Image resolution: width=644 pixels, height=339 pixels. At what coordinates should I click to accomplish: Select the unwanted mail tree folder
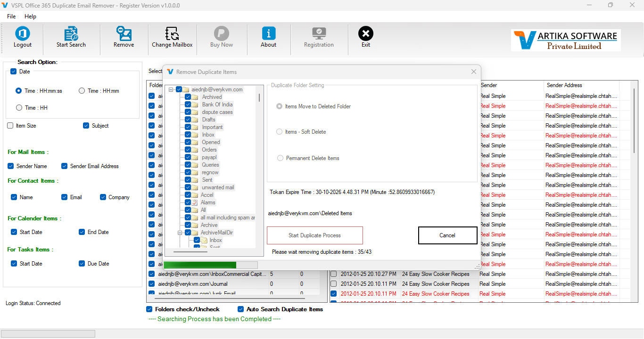[x=217, y=187]
